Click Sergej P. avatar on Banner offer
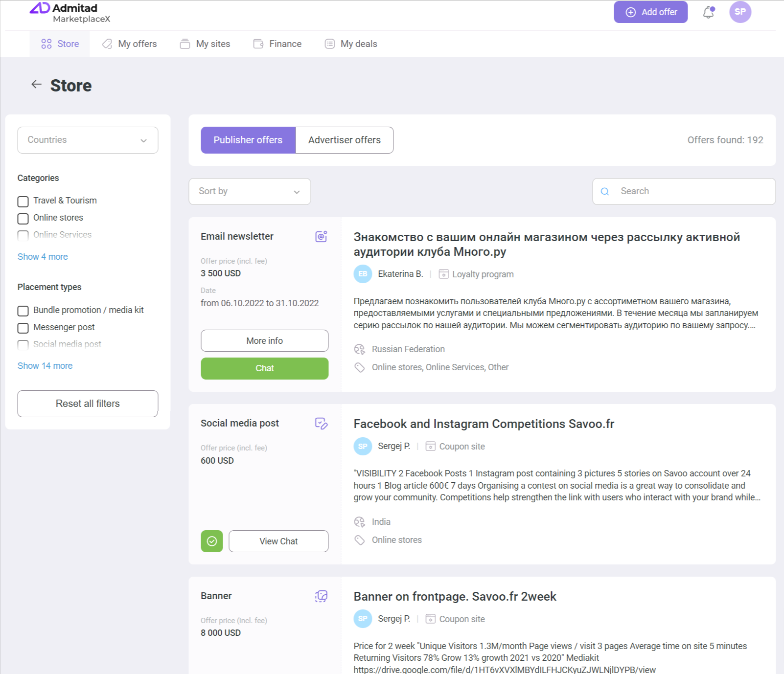Viewport: 784px width, 674px height. click(363, 619)
